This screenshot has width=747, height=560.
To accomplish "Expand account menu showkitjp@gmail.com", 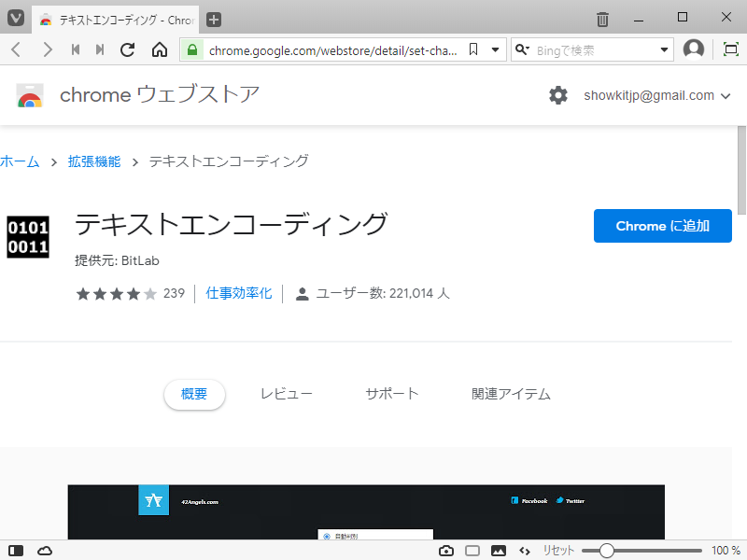I will pos(657,96).
